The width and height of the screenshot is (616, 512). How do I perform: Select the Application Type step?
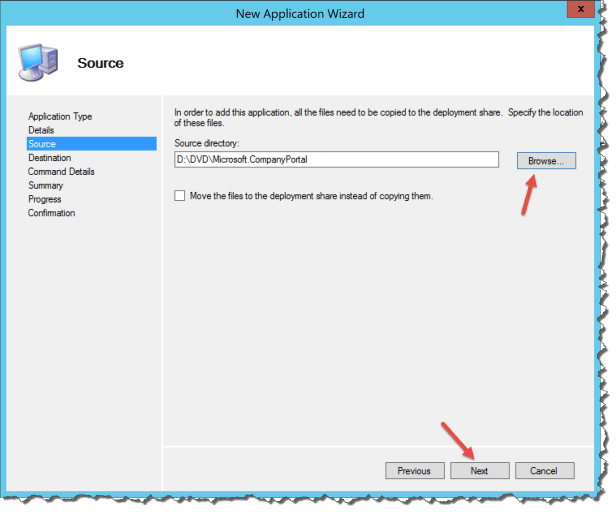click(60, 116)
